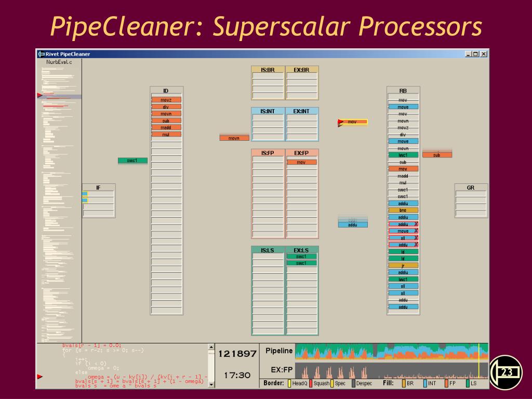532x399 pixels.
Task: Click the code panel scroll down arrow
Action: pos(211,385)
